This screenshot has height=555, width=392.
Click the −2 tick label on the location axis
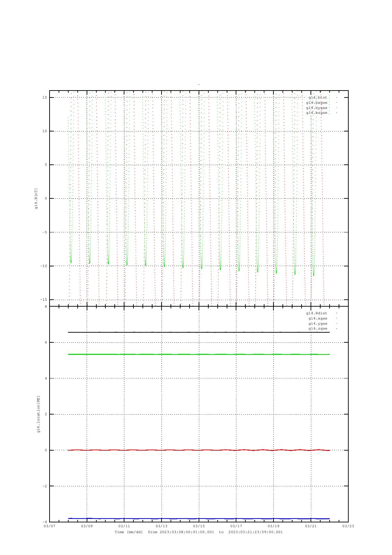(45, 486)
